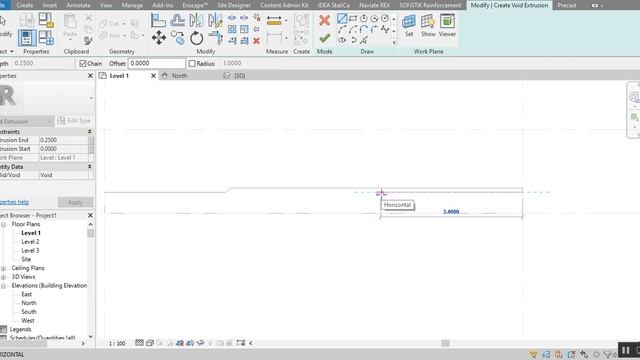The image size is (640, 360).
Task: Select the Spline draw tool
Action: coord(385,29)
